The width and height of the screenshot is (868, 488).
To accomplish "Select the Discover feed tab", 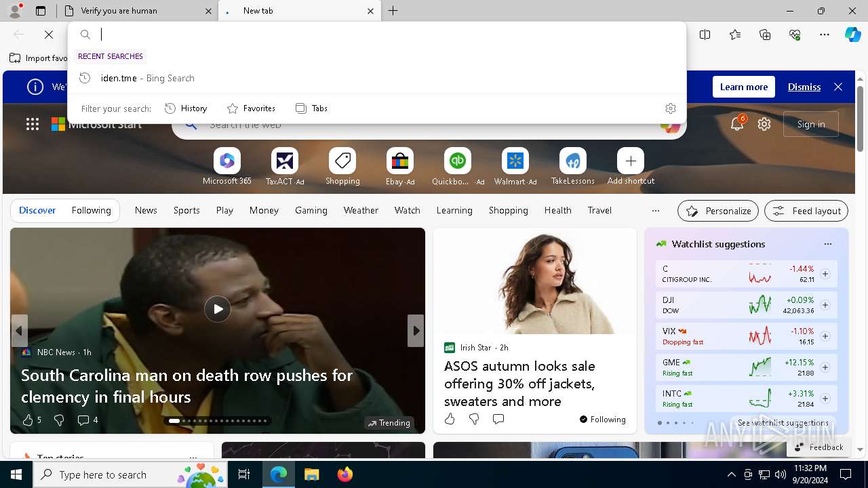I will tap(37, 210).
